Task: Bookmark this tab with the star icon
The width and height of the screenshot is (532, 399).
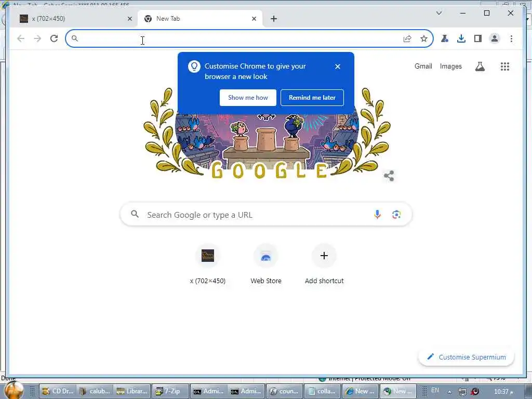Action: tap(424, 38)
